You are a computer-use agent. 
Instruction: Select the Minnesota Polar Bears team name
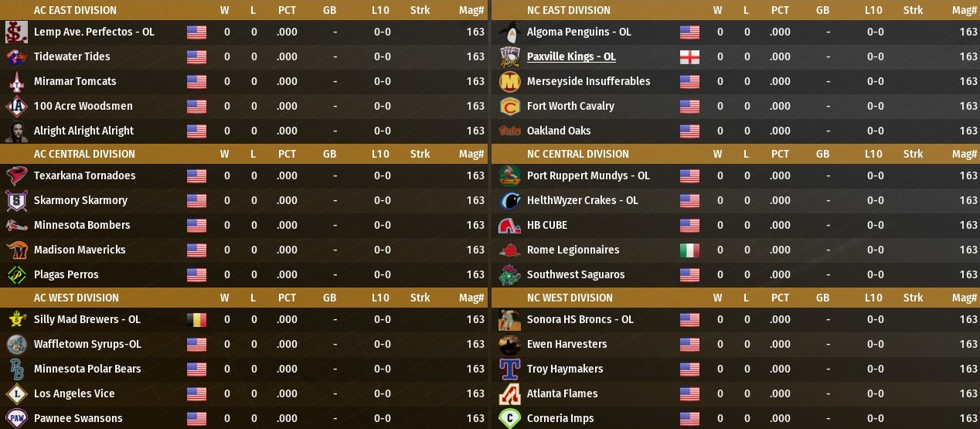coord(87,369)
